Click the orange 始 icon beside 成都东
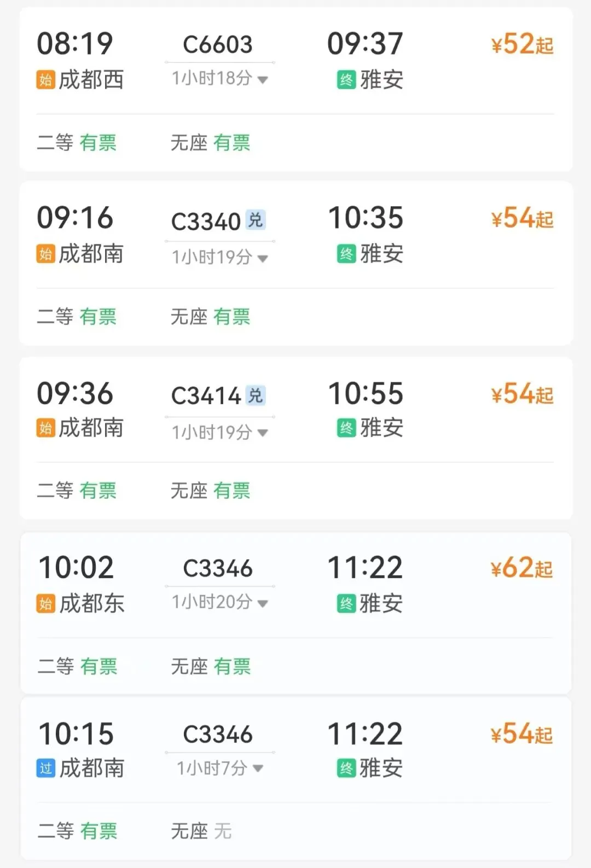 tap(45, 604)
